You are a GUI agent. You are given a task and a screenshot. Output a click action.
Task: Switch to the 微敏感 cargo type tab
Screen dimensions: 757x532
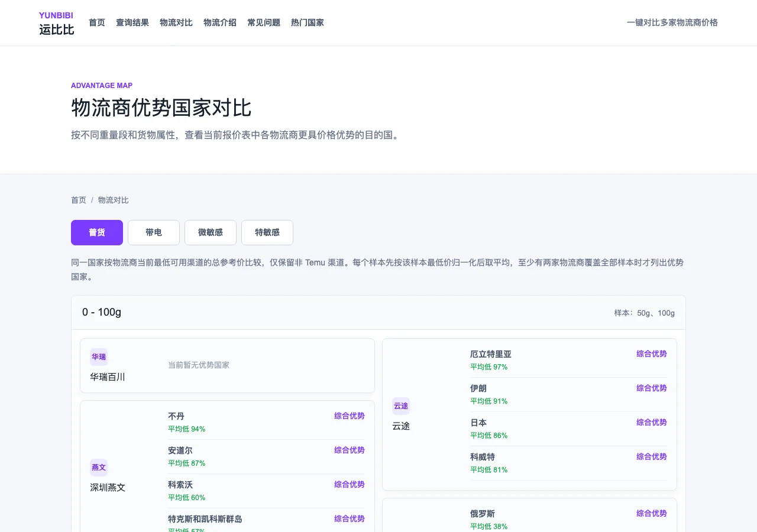[211, 232]
